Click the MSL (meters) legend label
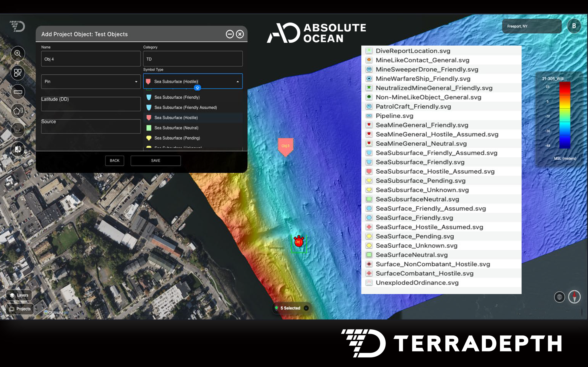Image resolution: width=588 pixels, height=367 pixels. [565, 158]
